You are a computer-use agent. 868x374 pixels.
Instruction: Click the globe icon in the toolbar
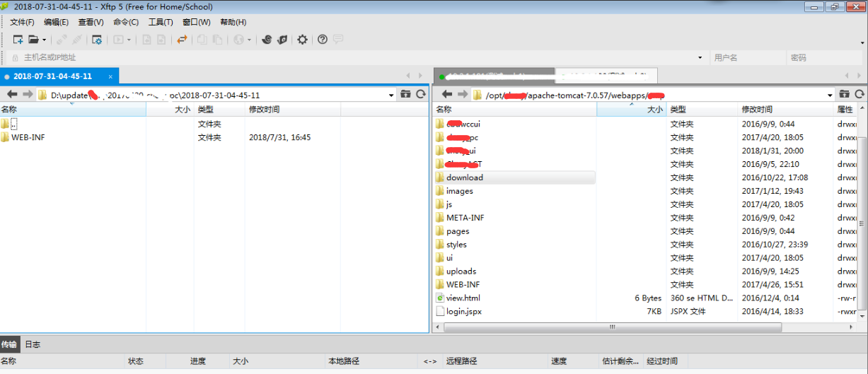pyautogui.click(x=238, y=40)
